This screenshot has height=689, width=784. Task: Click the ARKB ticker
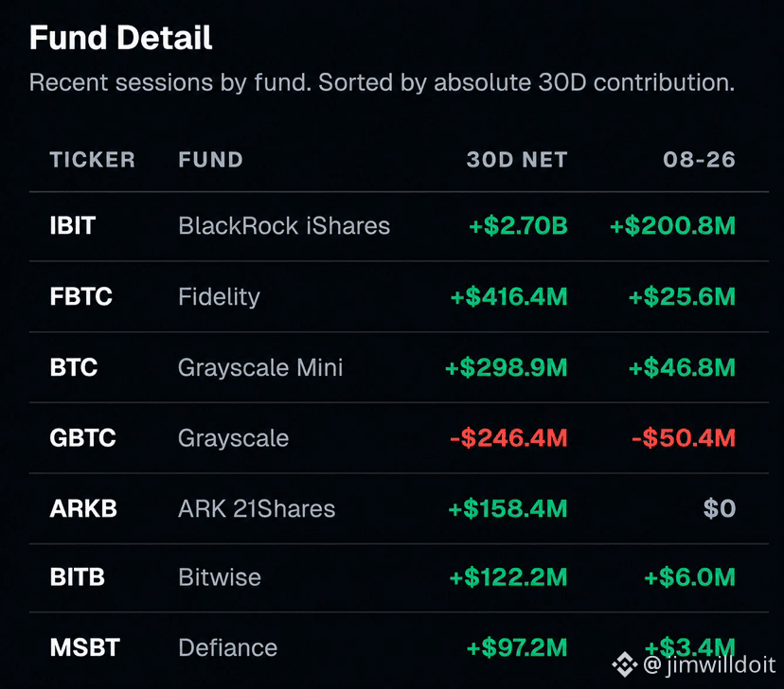point(83,508)
